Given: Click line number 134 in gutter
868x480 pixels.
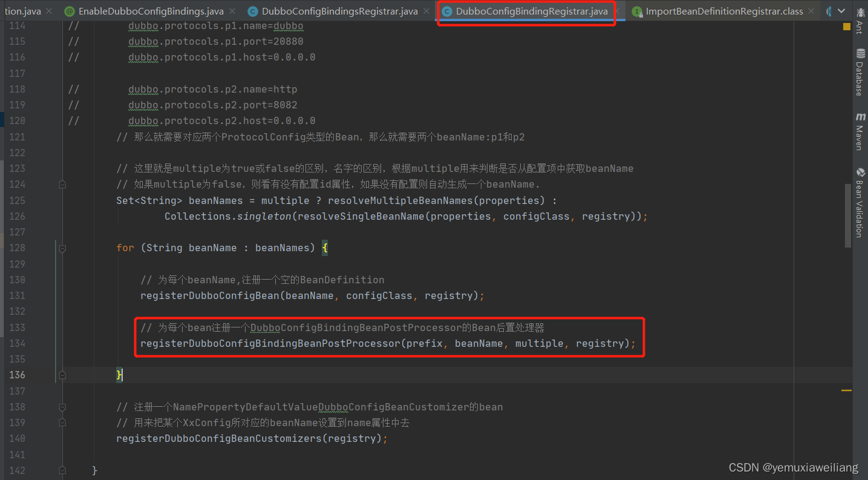Looking at the screenshot, I should pyautogui.click(x=17, y=343).
